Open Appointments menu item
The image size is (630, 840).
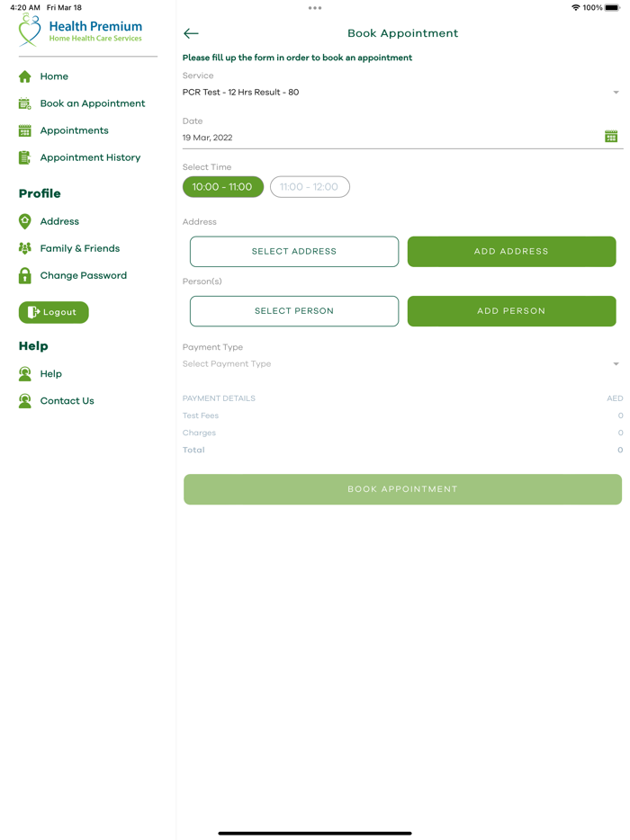pyautogui.click(x=74, y=130)
